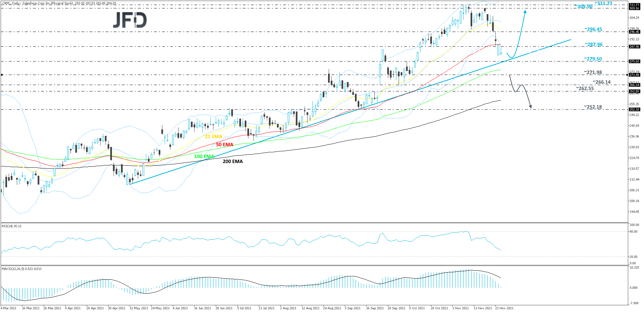The width and height of the screenshot is (644, 312).
Task: Click the 16 Jun 2021 date label
Action: [x=203, y=308]
